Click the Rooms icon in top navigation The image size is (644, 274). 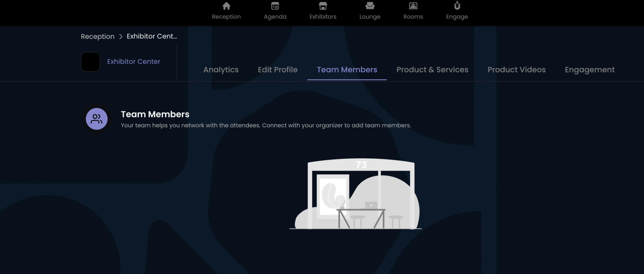[413, 6]
